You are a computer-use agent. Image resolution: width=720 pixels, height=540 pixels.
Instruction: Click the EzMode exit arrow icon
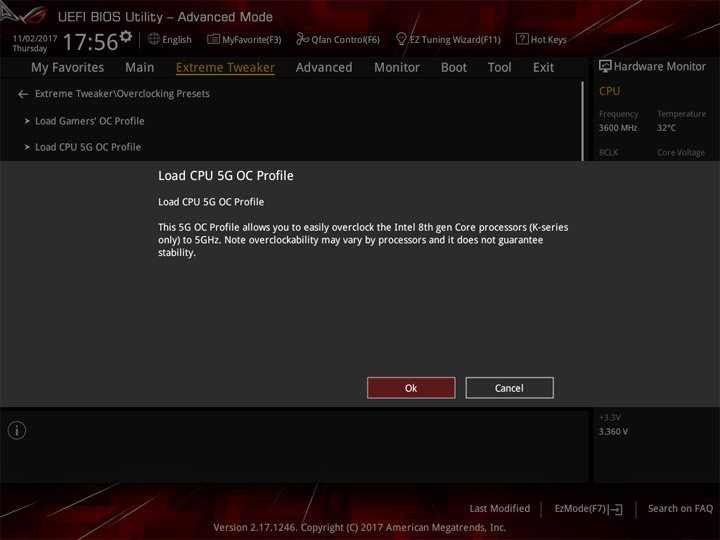click(615, 509)
